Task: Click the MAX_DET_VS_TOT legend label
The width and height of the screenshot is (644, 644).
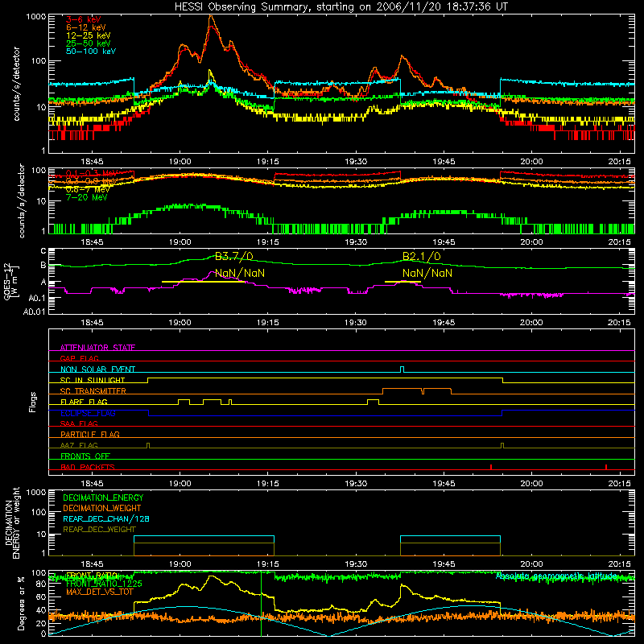Action: pyautogui.click(x=99, y=592)
